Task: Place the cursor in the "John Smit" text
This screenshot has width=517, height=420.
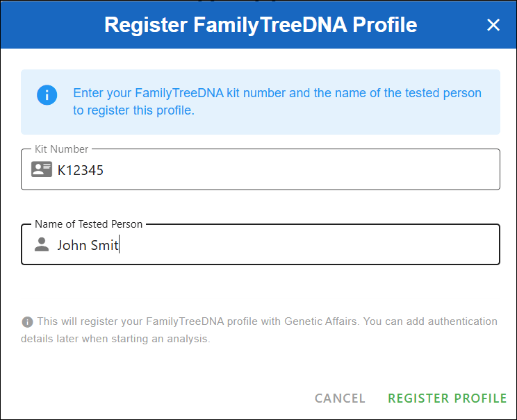Action: [x=88, y=245]
